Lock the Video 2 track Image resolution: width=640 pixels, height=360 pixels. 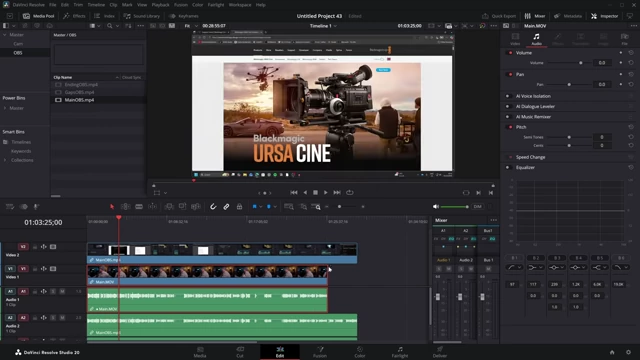pyautogui.click(x=35, y=247)
